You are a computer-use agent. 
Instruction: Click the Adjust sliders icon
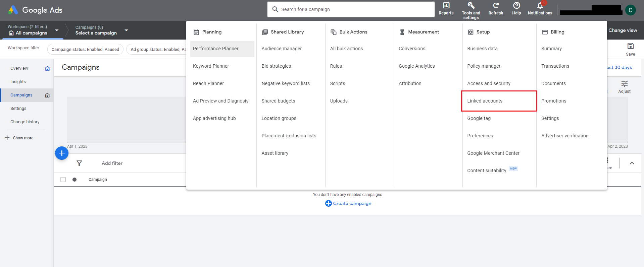[x=624, y=84]
